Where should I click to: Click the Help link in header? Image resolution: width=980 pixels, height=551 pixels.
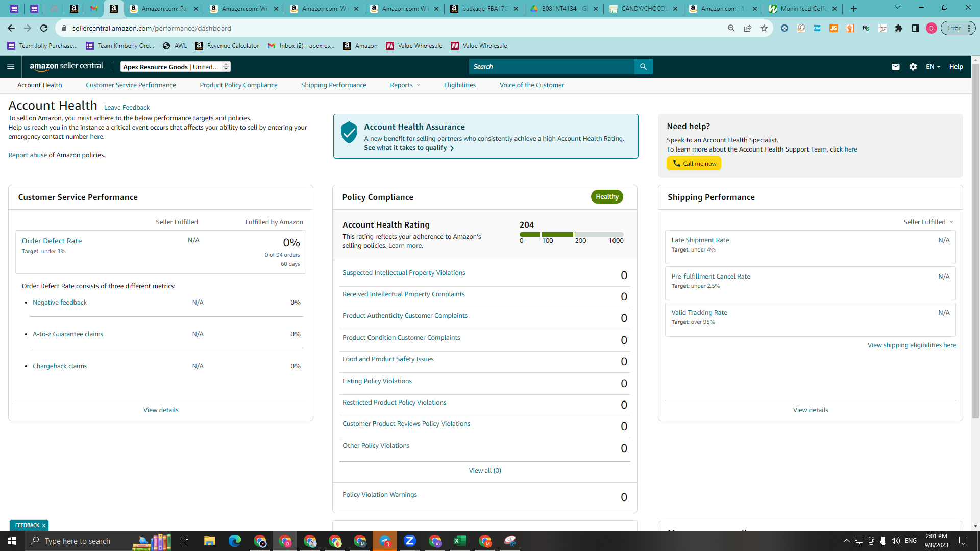coord(956,67)
